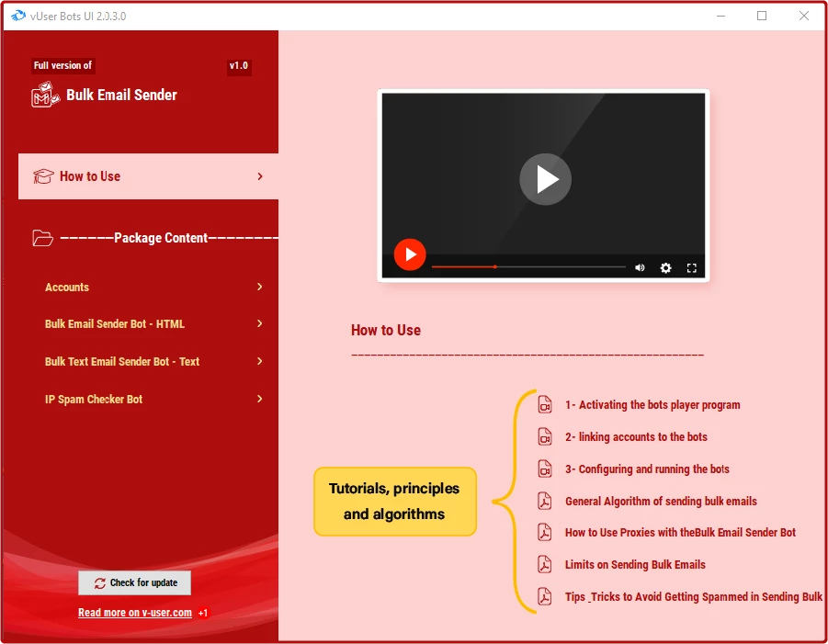Open General Algorithm of sending bulk emails
Image resolution: width=828 pixels, height=644 pixels.
(661, 501)
